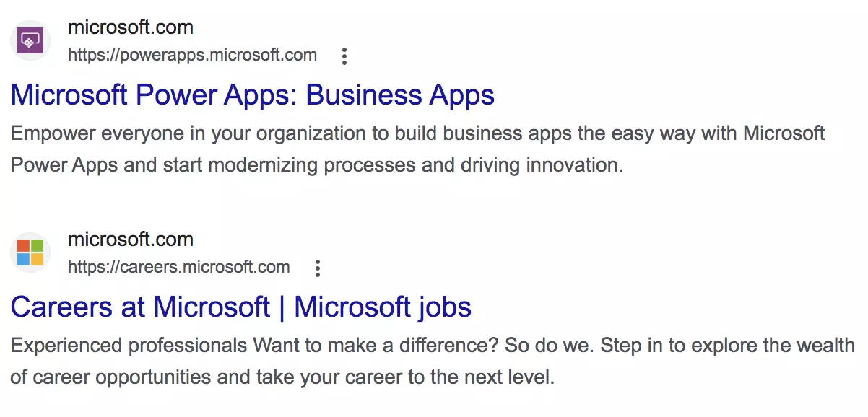Click microsoft.com site name above careers URL

pyautogui.click(x=130, y=240)
